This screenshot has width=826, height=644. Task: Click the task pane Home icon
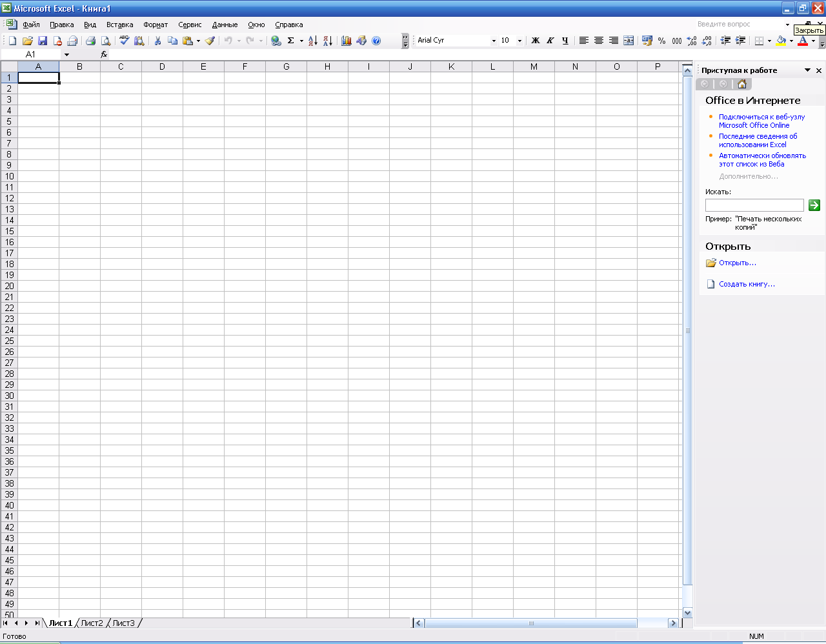pos(742,84)
